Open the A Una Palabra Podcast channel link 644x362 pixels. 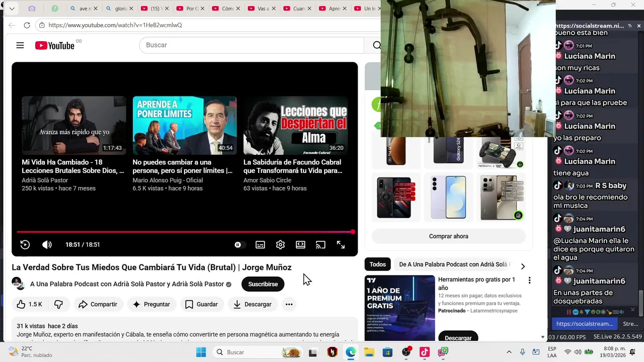pyautogui.click(x=127, y=284)
